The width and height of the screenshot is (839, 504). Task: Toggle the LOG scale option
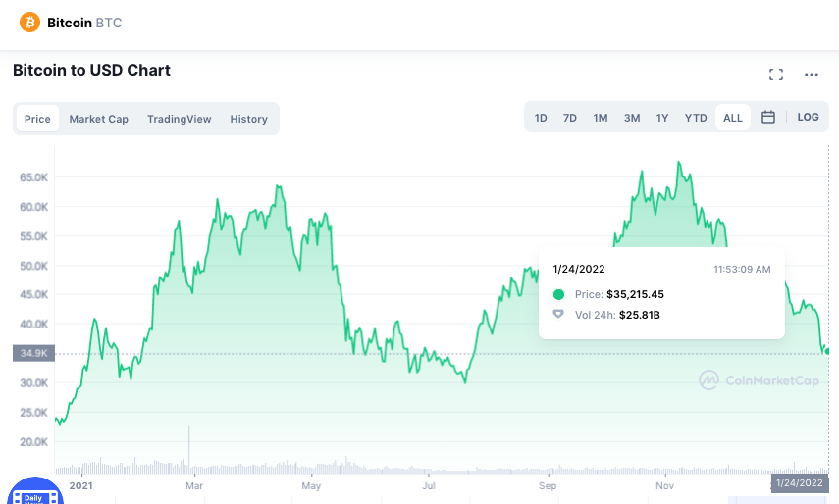pos(808,117)
